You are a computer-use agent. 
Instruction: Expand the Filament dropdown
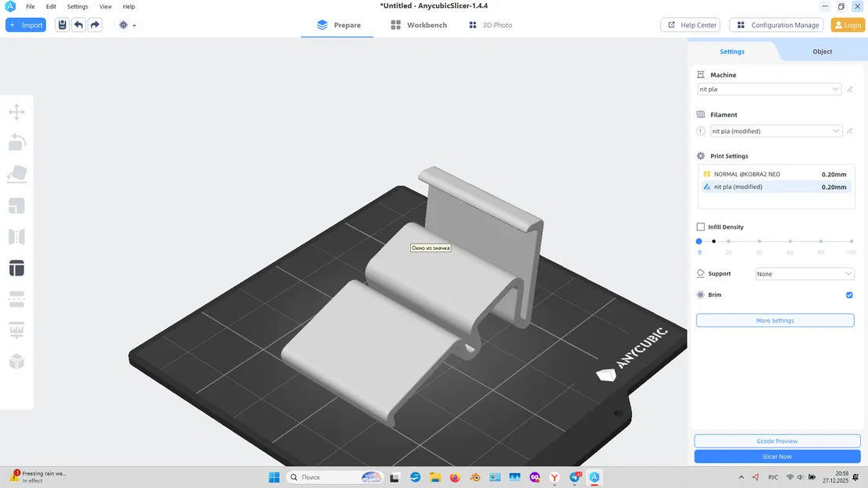pos(776,131)
